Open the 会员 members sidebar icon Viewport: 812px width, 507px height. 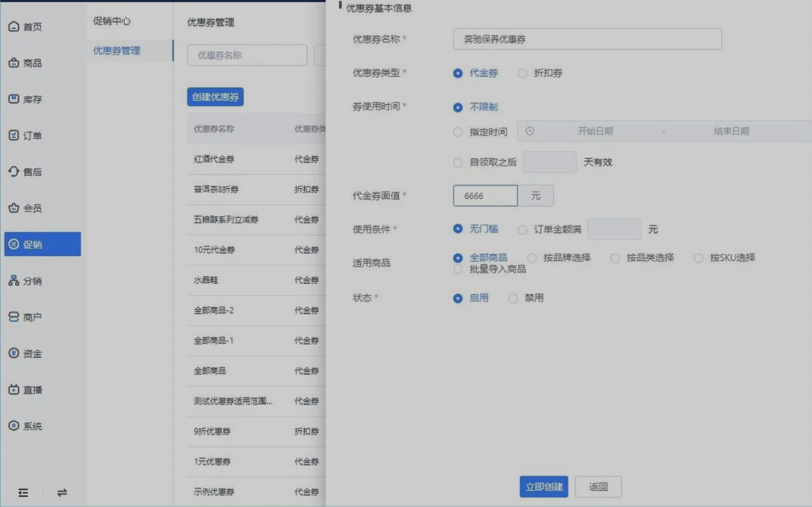[14, 208]
